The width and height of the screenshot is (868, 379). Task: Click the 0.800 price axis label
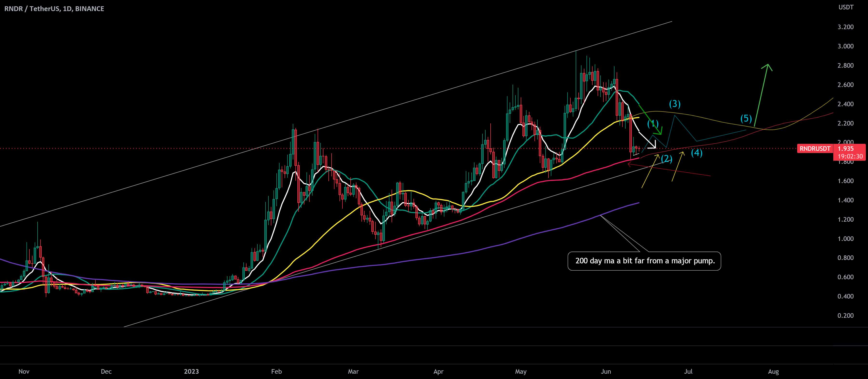(846, 258)
